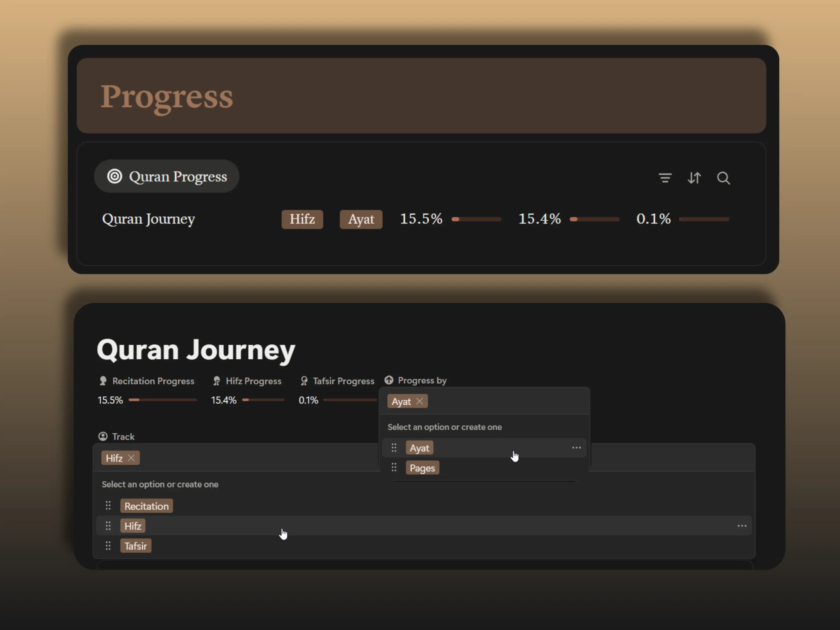Click drag handle beside Pages option
This screenshot has width=840, height=630.
394,468
